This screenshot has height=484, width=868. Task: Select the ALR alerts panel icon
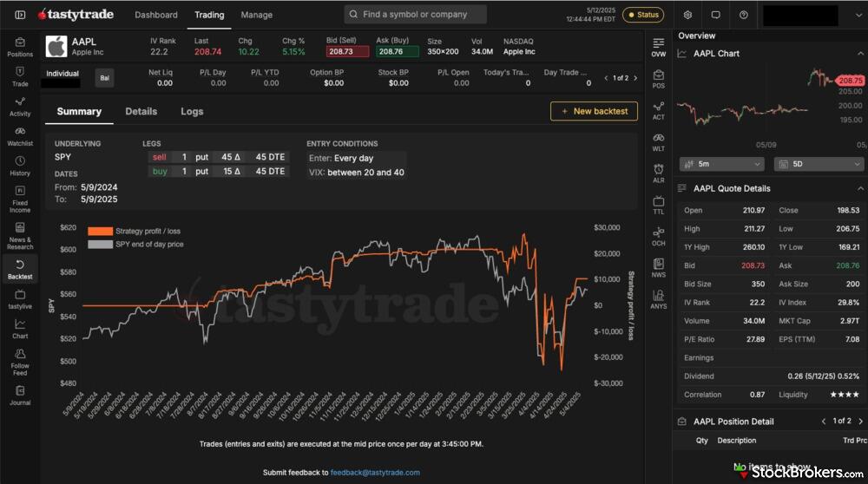point(659,173)
